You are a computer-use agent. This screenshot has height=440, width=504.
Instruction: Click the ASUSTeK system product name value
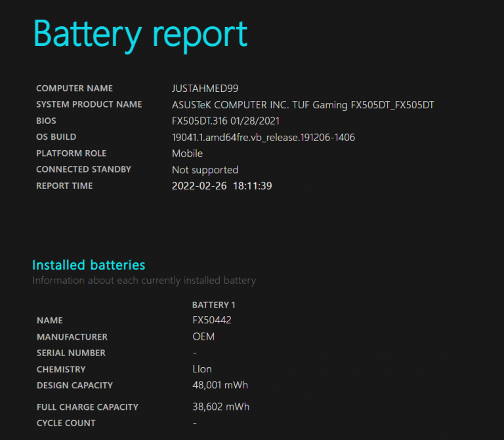[303, 105]
